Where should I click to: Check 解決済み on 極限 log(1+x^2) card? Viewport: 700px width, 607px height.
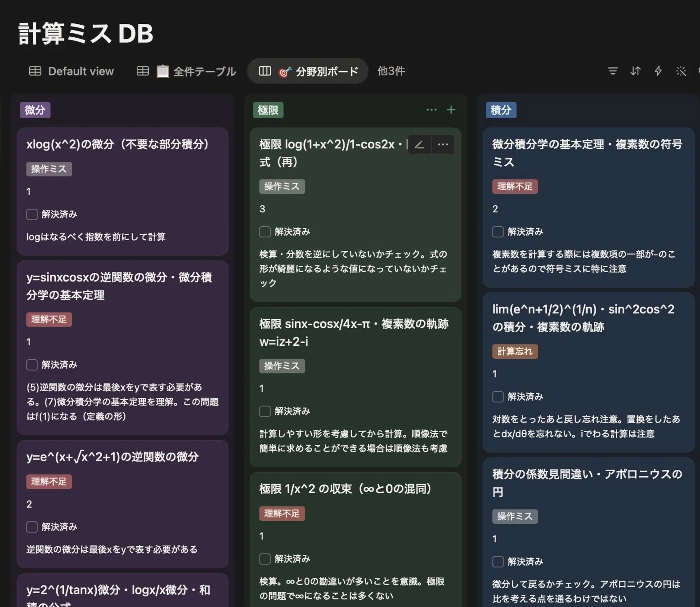point(265,232)
